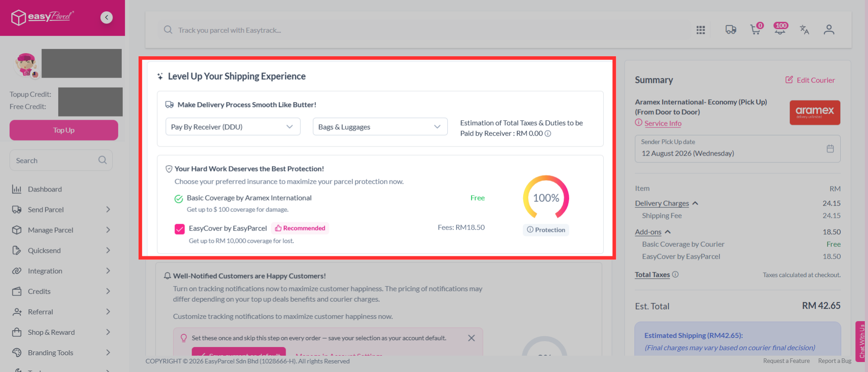The width and height of the screenshot is (868, 372).
Task: Click the 100% protection gauge
Action: point(546,198)
